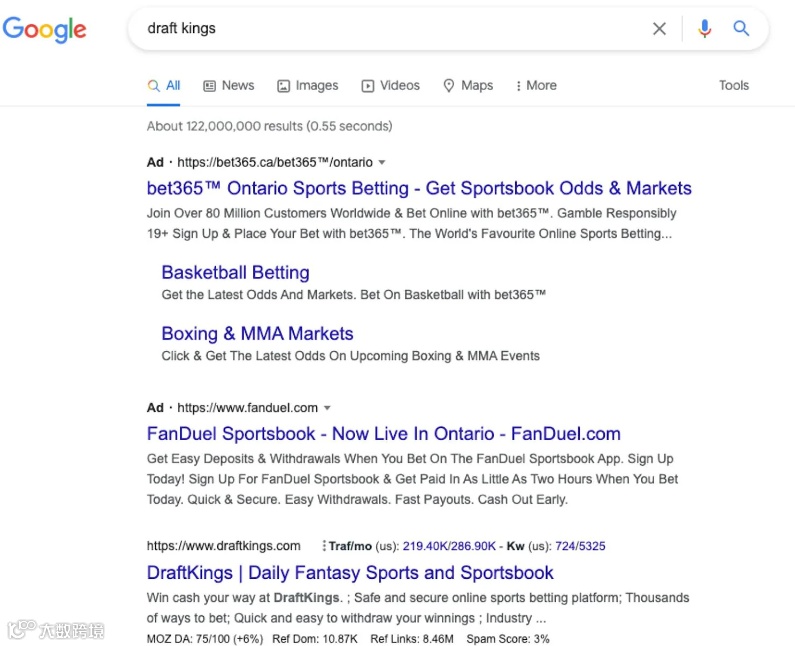Click the 'Ref Dom: 10.87K' metric
The width and height of the screenshot is (795, 646).
(315, 639)
